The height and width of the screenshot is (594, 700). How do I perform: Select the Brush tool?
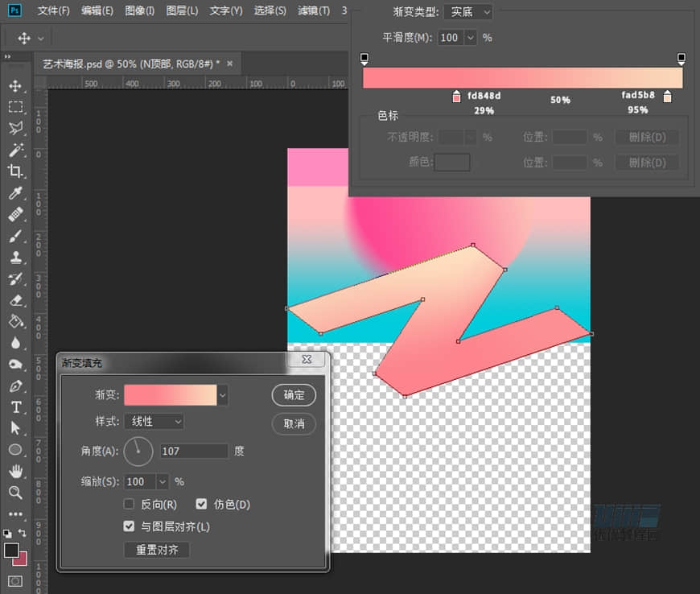[x=15, y=236]
